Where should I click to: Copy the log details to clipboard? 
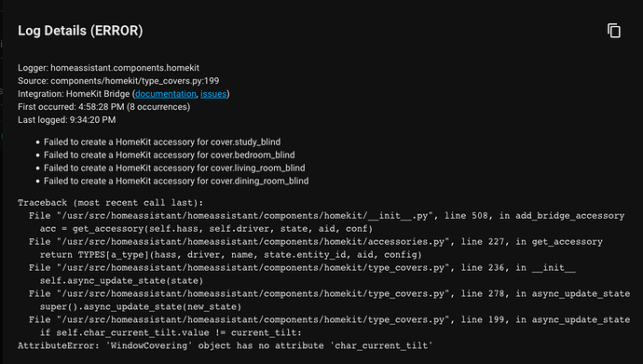click(614, 31)
